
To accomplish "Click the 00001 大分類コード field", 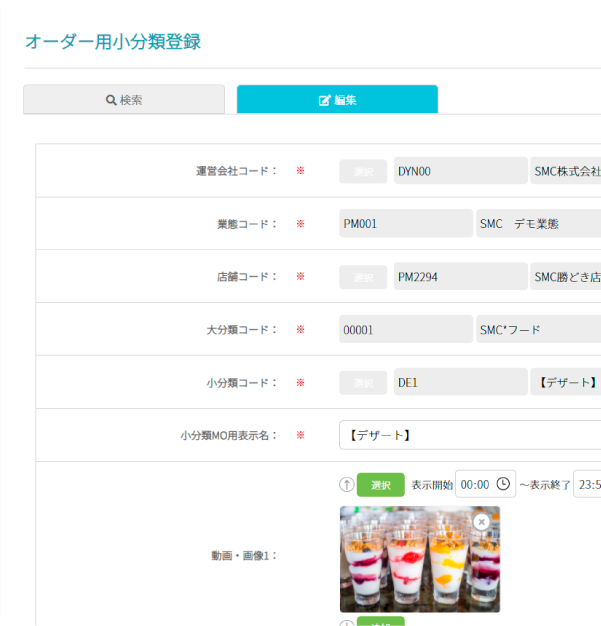I will click(405, 329).
